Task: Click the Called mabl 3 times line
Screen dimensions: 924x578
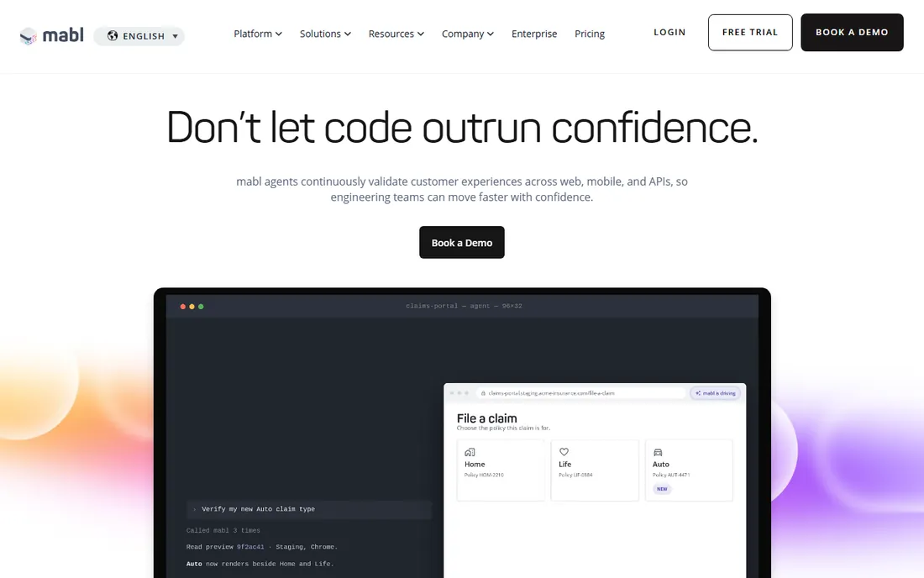Action: [223, 530]
